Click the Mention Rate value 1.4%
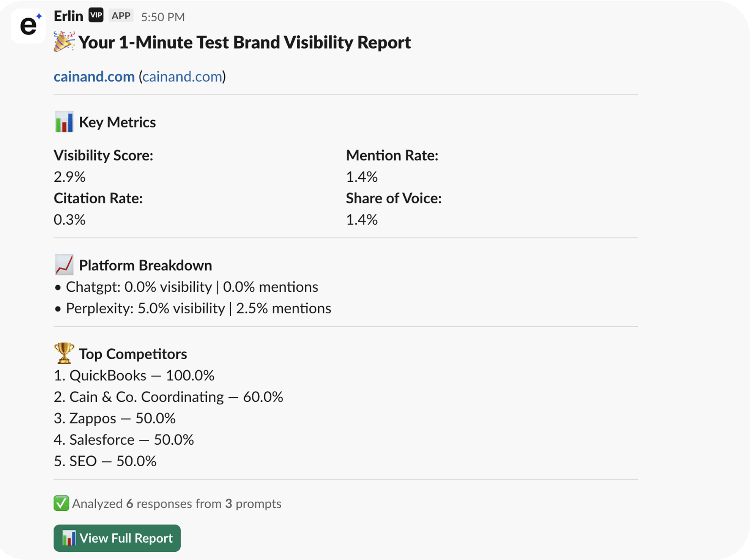 click(362, 177)
